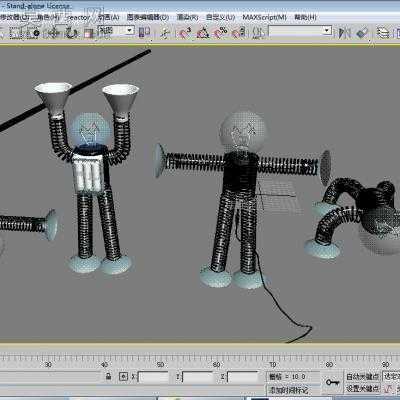Click frame 60 on the timeline
The height and width of the screenshot is (400, 400).
point(217,365)
